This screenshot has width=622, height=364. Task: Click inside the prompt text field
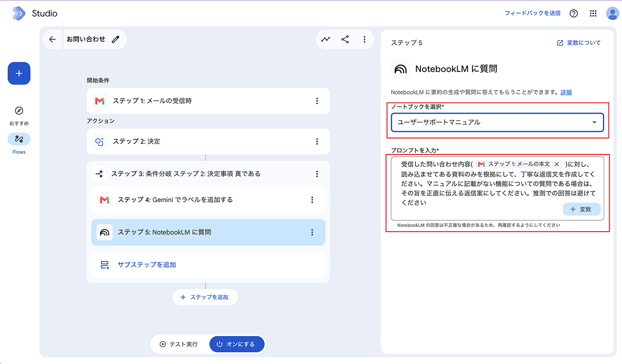point(497,188)
